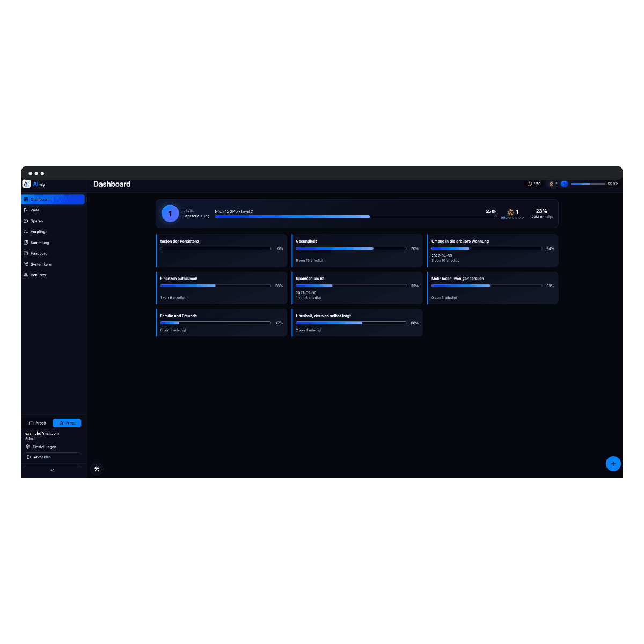The width and height of the screenshot is (644, 644).
Task: Click the Gesundheit progress bar
Action: point(351,248)
